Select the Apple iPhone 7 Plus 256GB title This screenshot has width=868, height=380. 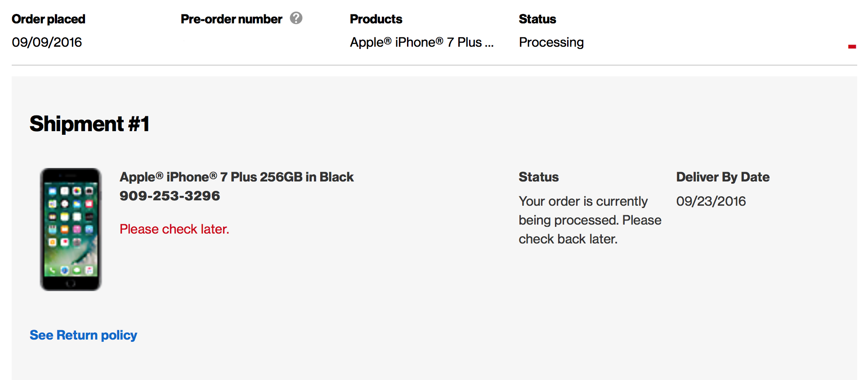click(x=237, y=177)
